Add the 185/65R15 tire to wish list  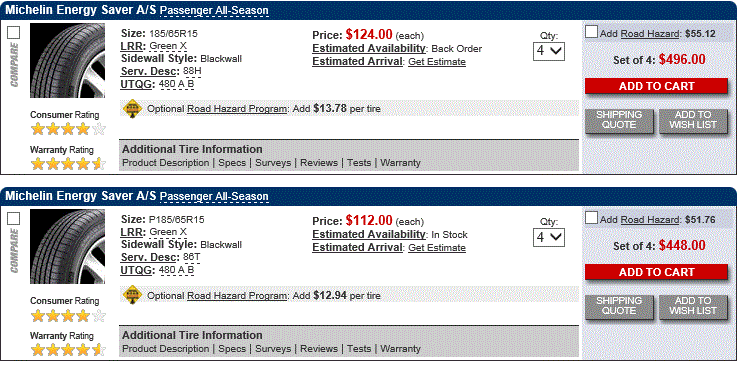click(x=693, y=120)
